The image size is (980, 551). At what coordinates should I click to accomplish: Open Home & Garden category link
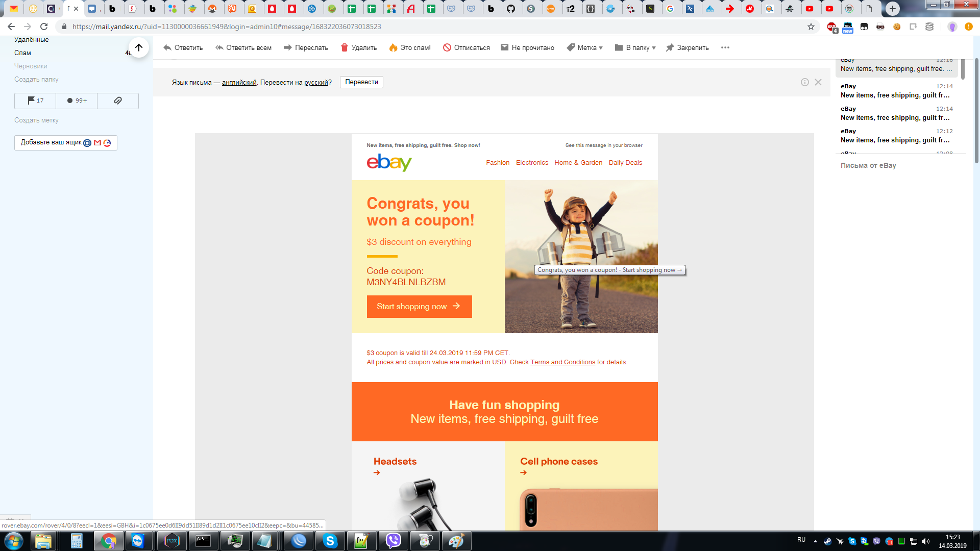click(578, 163)
